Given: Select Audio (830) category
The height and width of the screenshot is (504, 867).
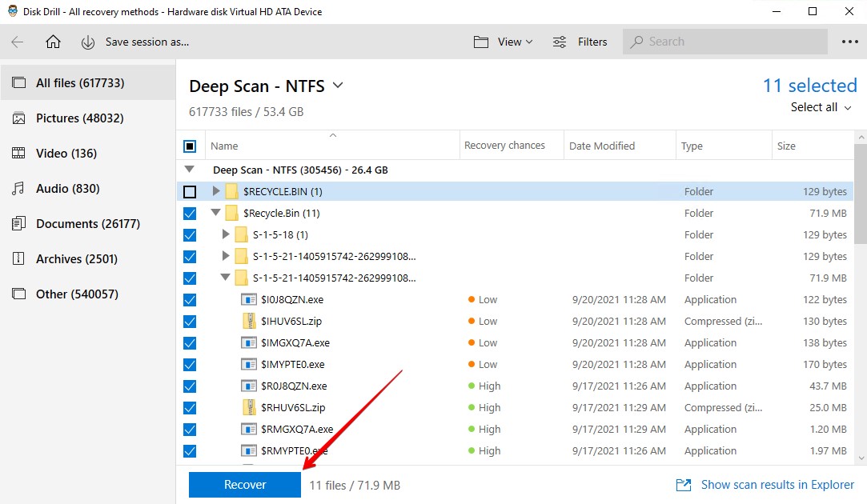Looking at the screenshot, I should (x=88, y=189).
